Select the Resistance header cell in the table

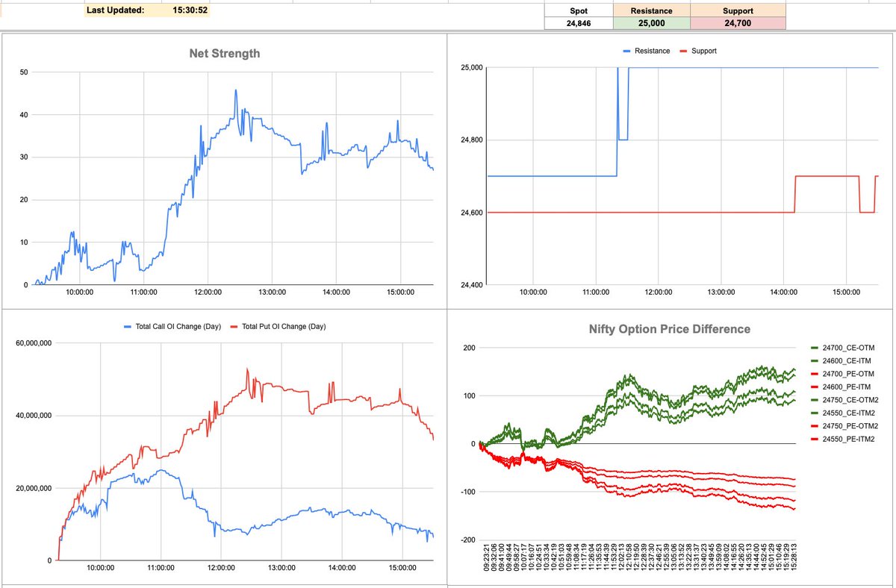[x=651, y=11]
